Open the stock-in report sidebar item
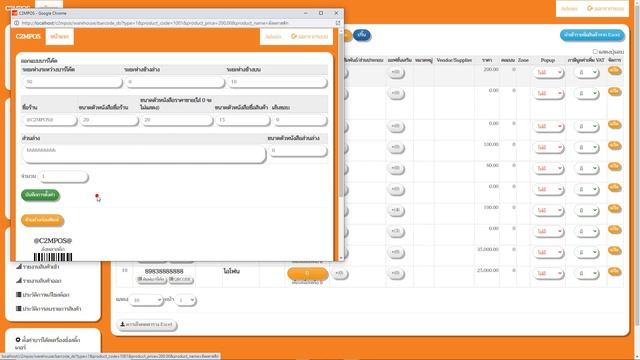 (x=38, y=267)
